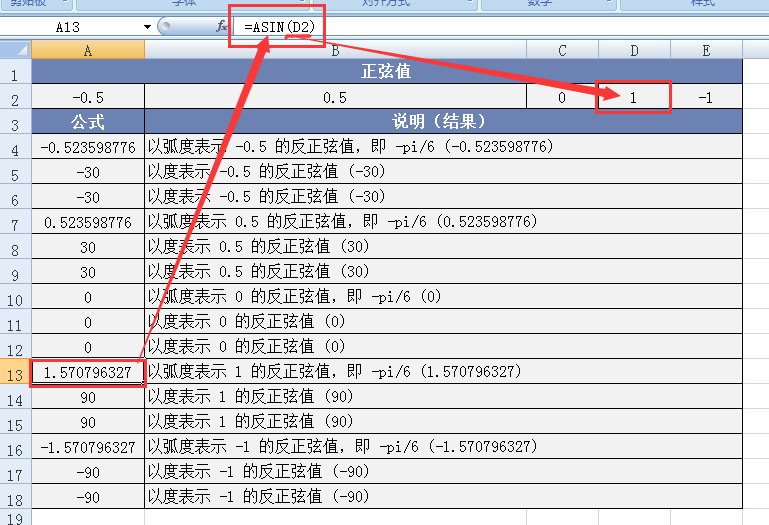Select cell A2 containing -0.5
The width and height of the screenshot is (769, 525).
tap(88, 97)
